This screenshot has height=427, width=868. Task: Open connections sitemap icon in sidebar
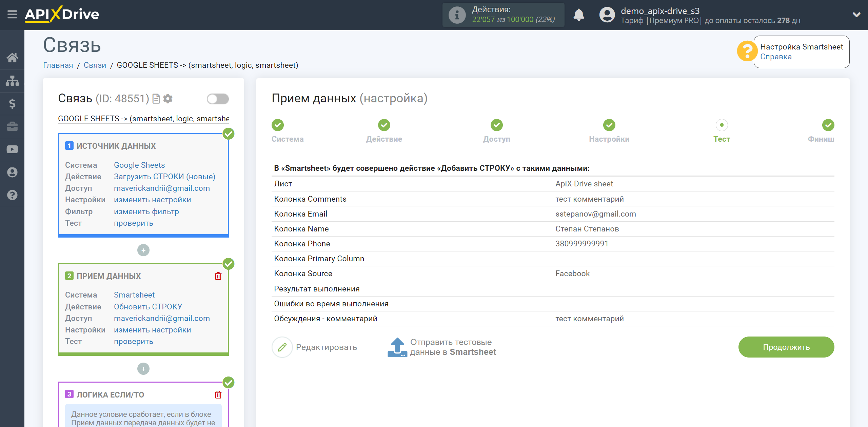click(12, 81)
